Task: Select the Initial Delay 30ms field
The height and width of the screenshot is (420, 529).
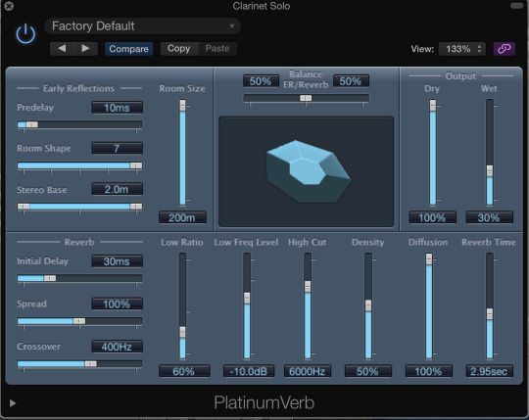Action: coord(118,261)
